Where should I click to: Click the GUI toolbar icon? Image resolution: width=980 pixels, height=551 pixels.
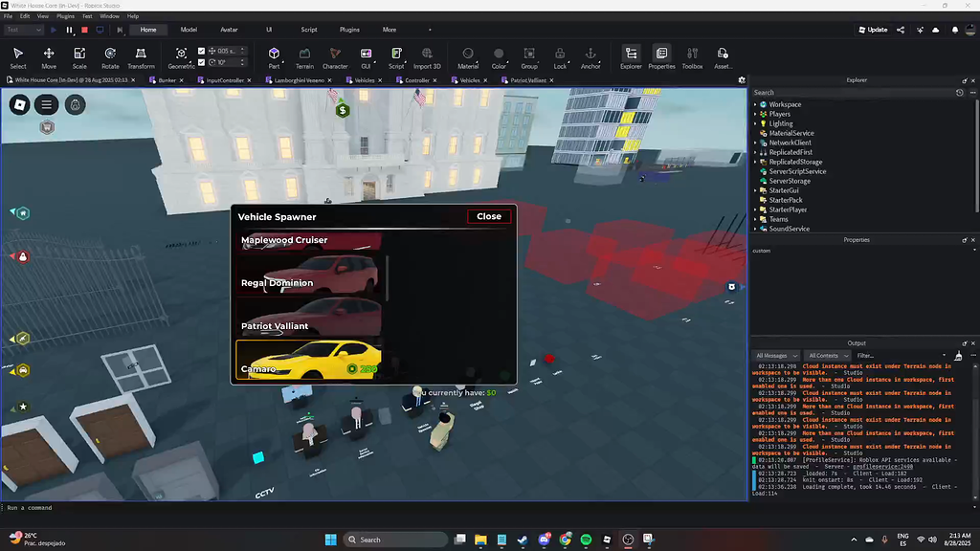click(x=366, y=57)
